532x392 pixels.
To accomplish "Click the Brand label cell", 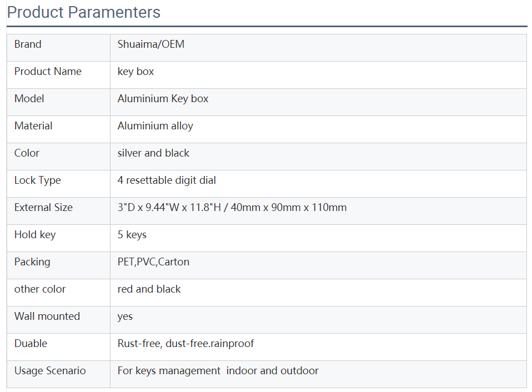I will (x=28, y=44).
